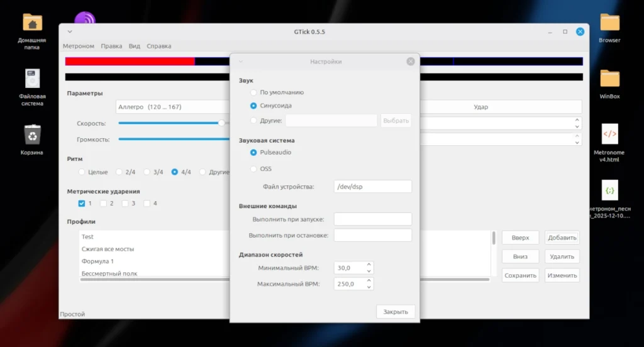Viewport: 644px width, 347px height.
Task: Select the По умолчанию sound option
Action: click(x=253, y=92)
